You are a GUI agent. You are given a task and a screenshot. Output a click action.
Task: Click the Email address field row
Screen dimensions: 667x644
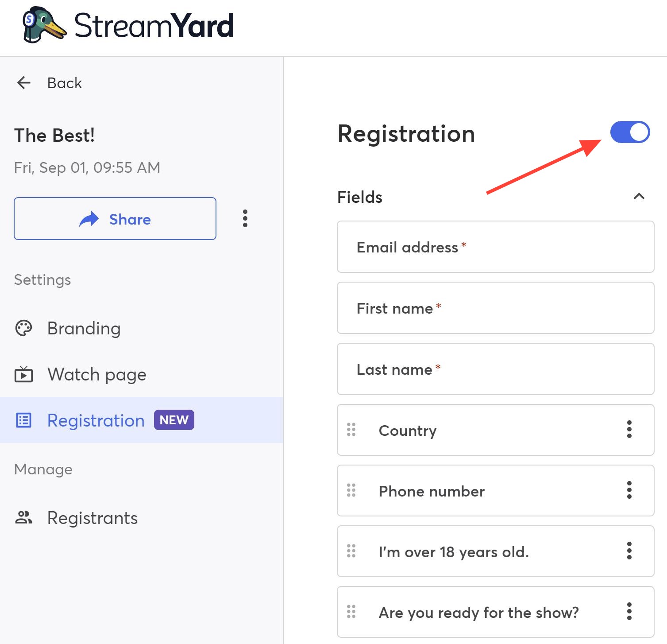pyautogui.click(x=496, y=247)
